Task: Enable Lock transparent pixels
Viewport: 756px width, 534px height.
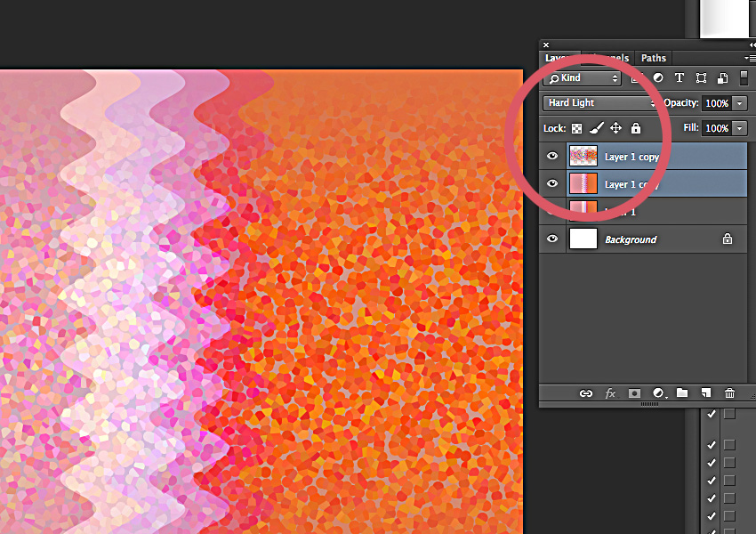Action: (576, 127)
